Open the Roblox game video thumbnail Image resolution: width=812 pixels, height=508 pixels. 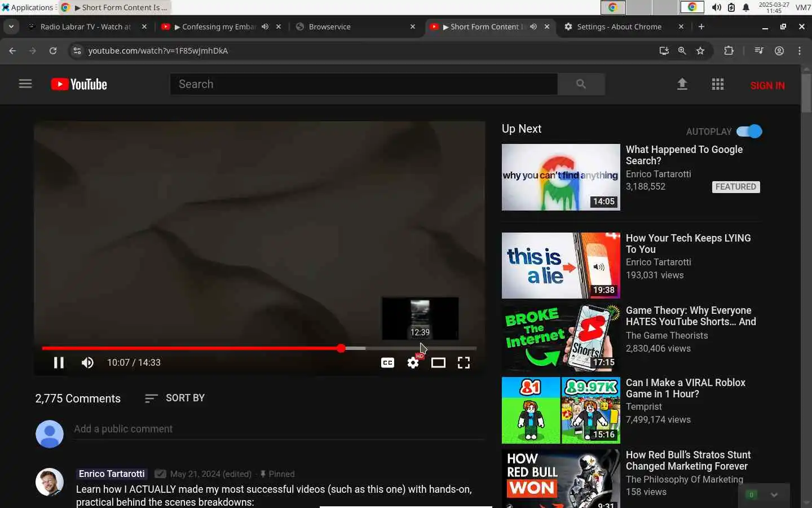[x=561, y=410]
